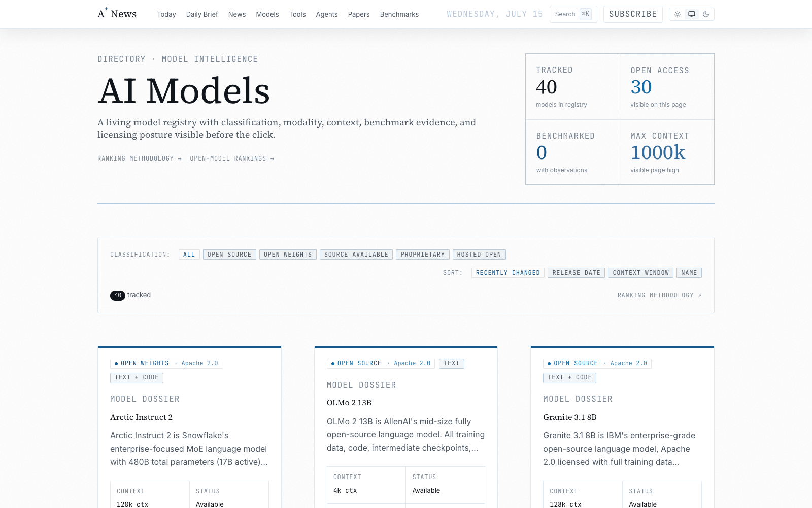Open the Models nav item
Image resolution: width=812 pixels, height=508 pixels.
(267, 14)
